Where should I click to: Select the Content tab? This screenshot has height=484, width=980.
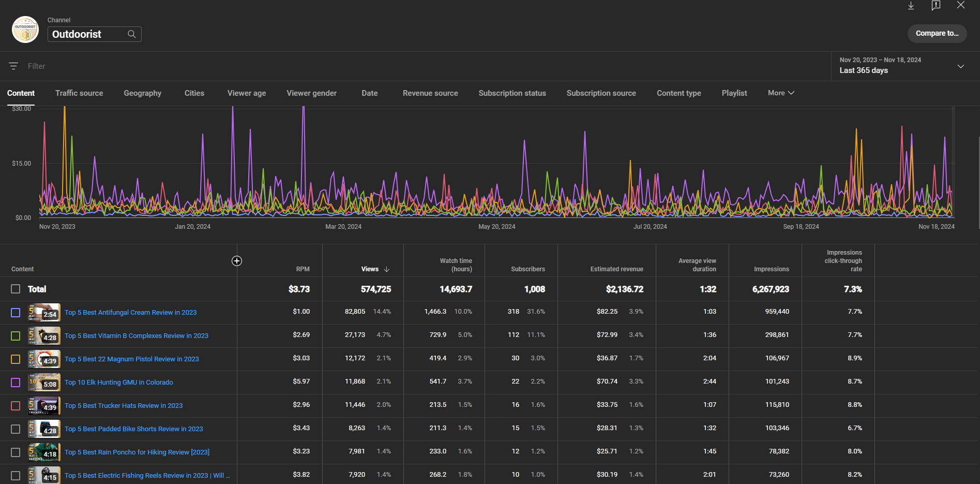(x=21, y=93)
